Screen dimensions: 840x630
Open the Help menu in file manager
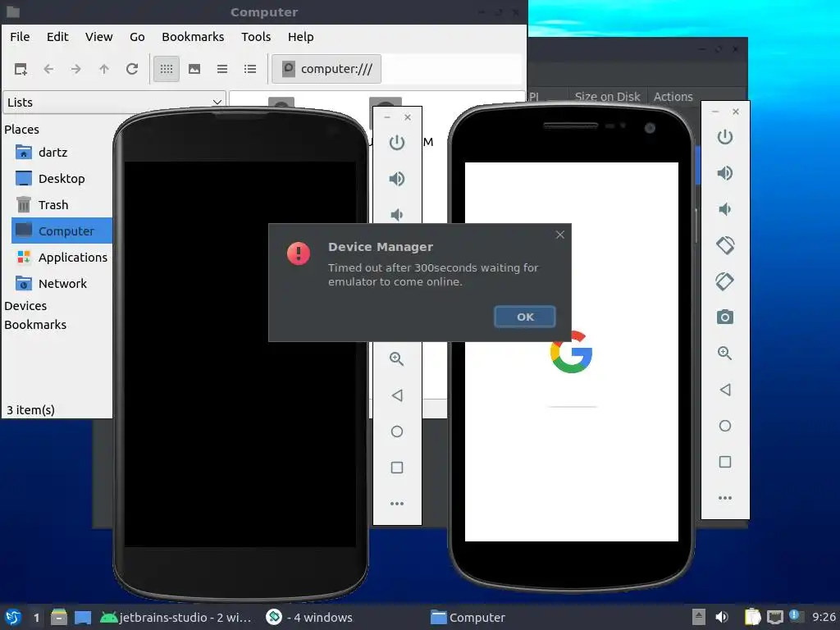300,37
